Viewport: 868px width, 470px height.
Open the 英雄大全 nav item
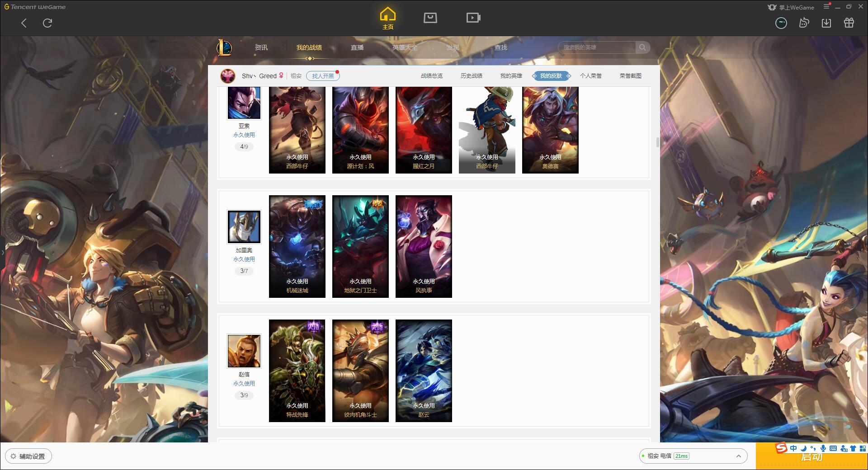[x=405, y=47]
